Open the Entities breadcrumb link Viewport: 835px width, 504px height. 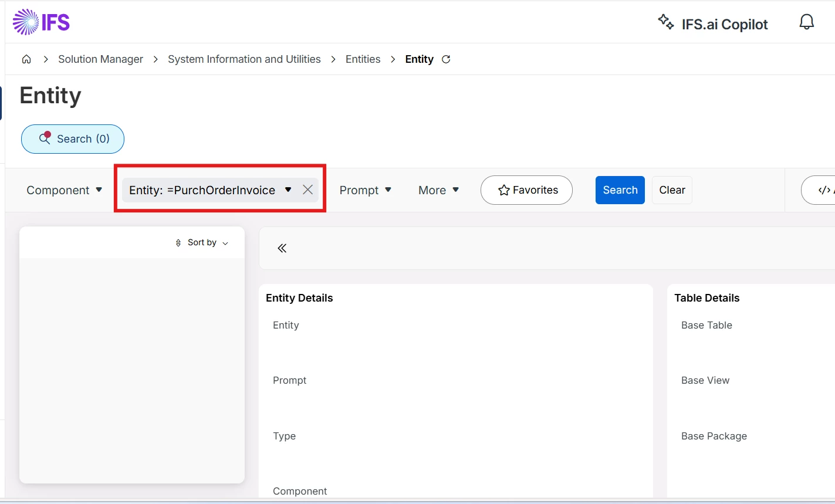[x=363, y=59]
